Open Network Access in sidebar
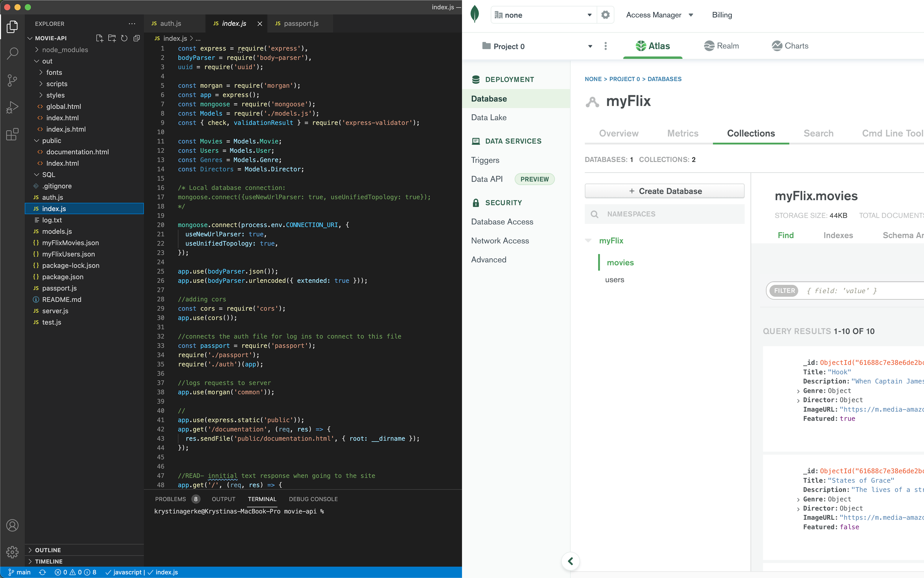924x578 pixels. (x=500, y=240)
